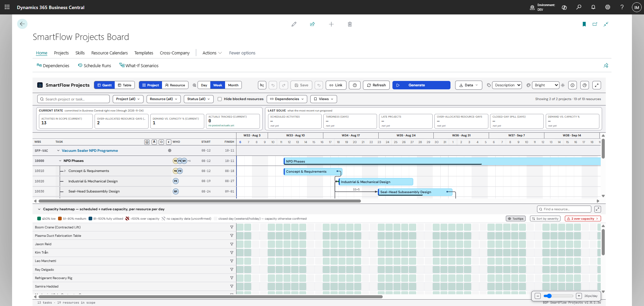
Task: Click the 'A' text icon in TASK header
Action: (154, 142)
